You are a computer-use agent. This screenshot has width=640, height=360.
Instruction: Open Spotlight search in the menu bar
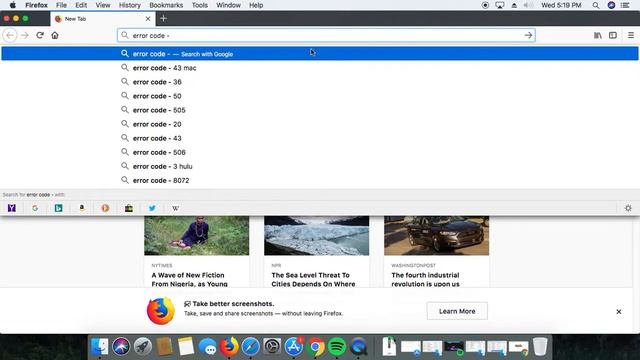(596, 5)
